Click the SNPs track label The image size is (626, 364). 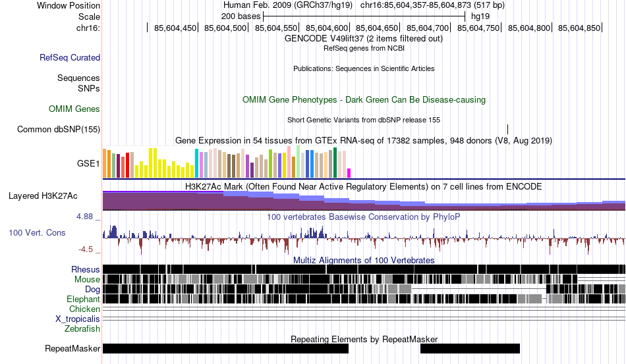(x=89, y=88)
